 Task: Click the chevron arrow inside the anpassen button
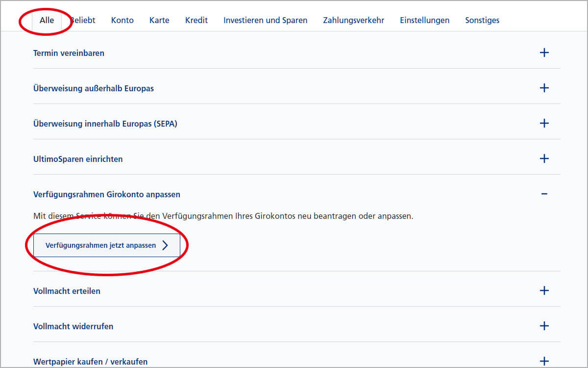coord(166,245)
